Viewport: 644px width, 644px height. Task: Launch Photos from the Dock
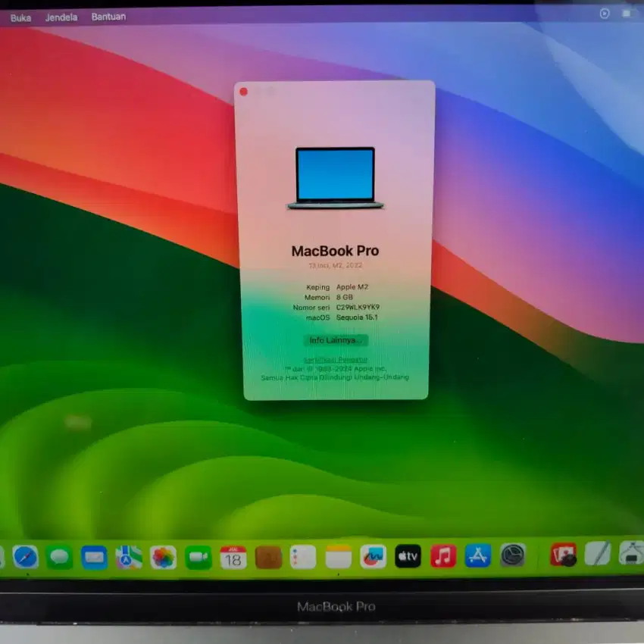pyautogui.click(x=164, y=557)
